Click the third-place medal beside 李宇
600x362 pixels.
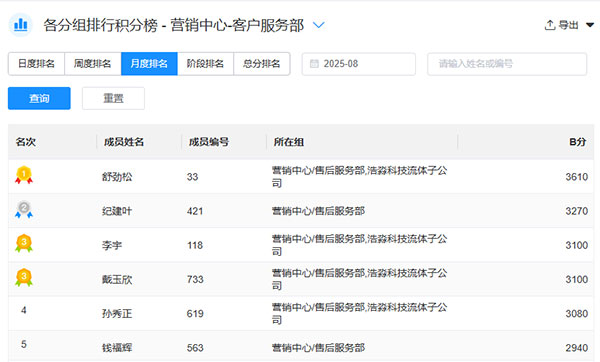pyautogui.click(x=24, y=243)
